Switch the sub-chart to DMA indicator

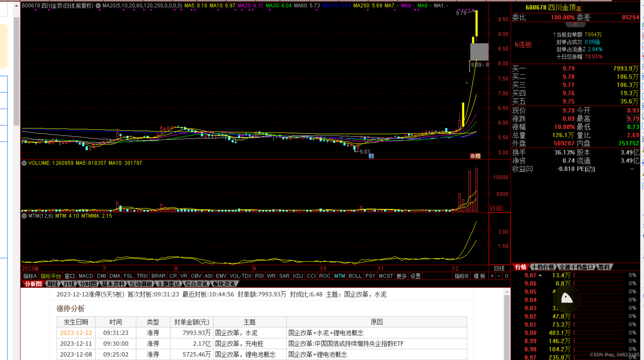coord(115,276)
